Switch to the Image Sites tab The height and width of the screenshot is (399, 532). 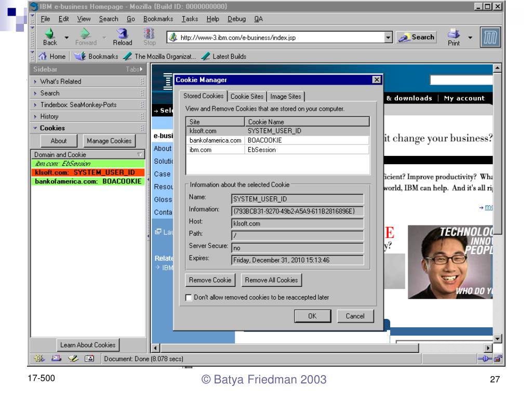[286, 96]
